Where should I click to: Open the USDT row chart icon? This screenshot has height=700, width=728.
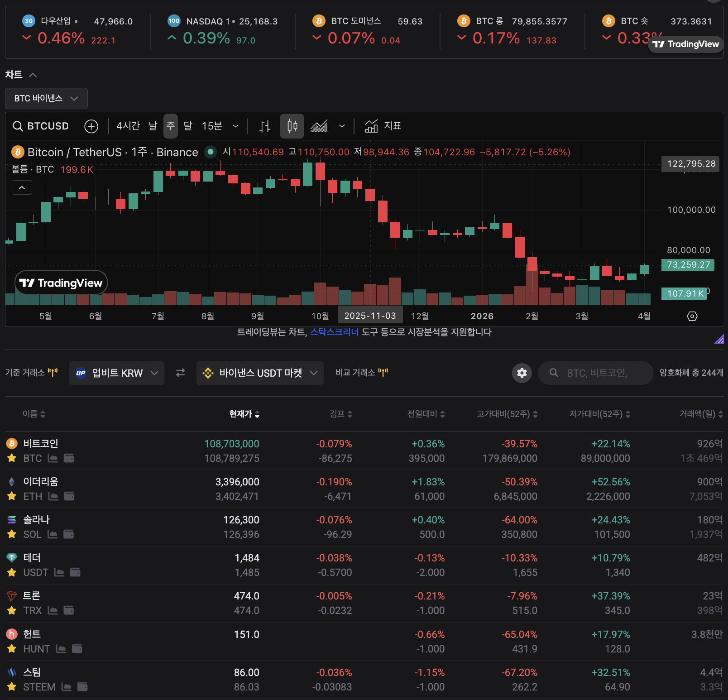tap(59, 572)
